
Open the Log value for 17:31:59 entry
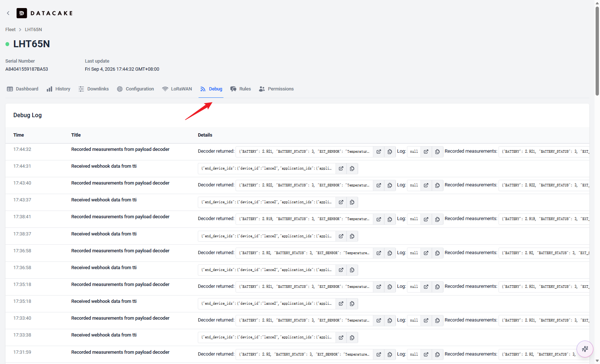(426, 354)
